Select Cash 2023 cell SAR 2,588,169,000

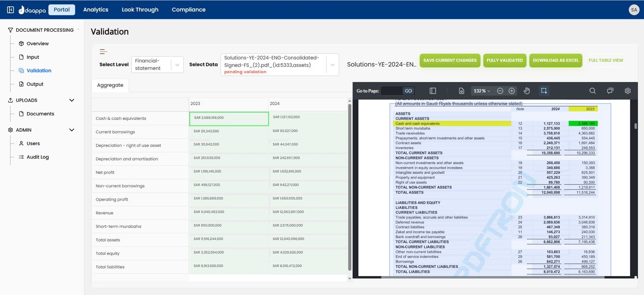point(229,119)
